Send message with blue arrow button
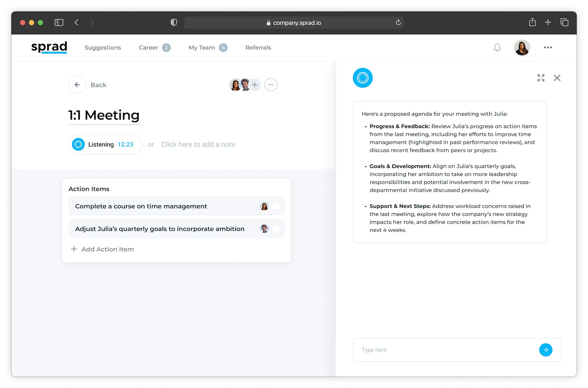Viewport: 588px width, 388px height. [546, 350]
